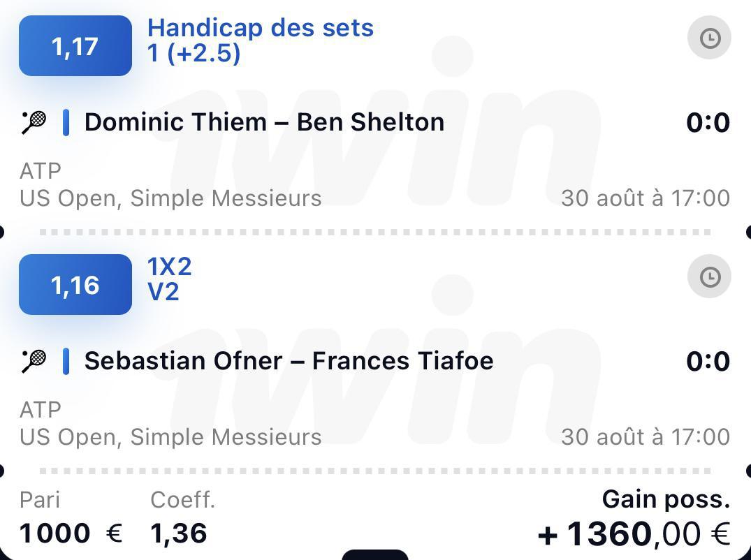
Task: Tap the 1000 € stake amount
Action: [x=71, y=533]
